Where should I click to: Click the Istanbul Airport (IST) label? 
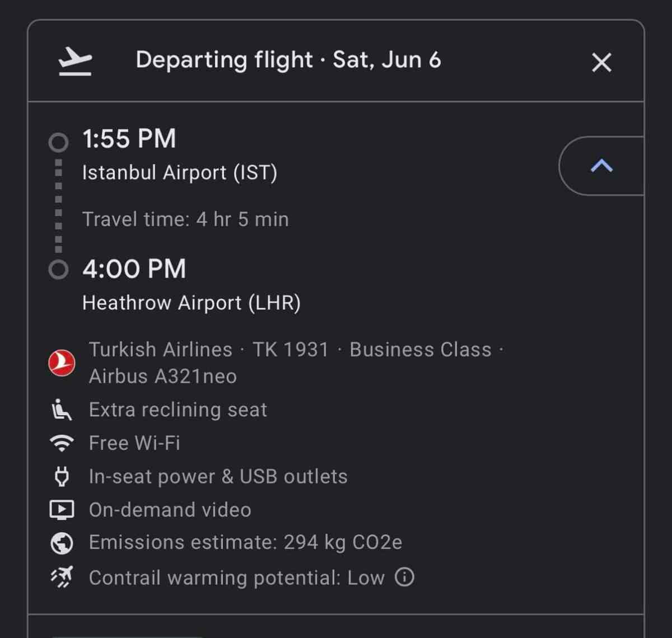(x=180, y=173)
